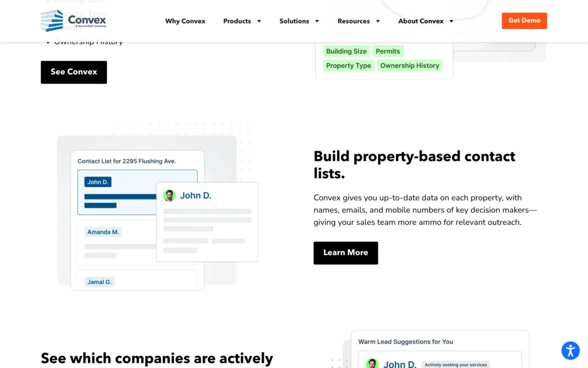Expand the Solutions dropdown arrow

click(x=317, y=21)
